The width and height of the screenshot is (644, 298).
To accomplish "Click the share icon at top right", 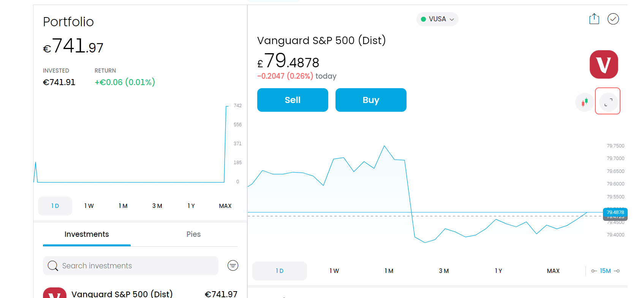I will pos(594,19).
